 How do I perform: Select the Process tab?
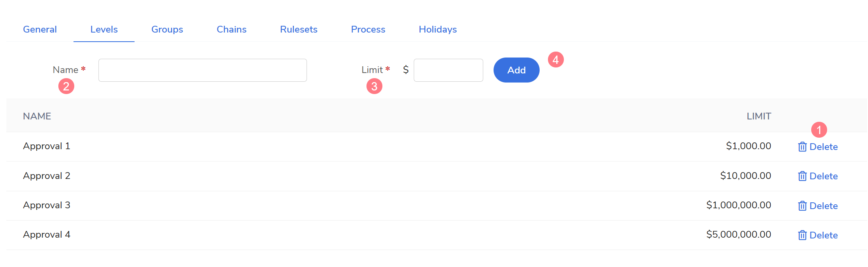[x=368, y=29]
